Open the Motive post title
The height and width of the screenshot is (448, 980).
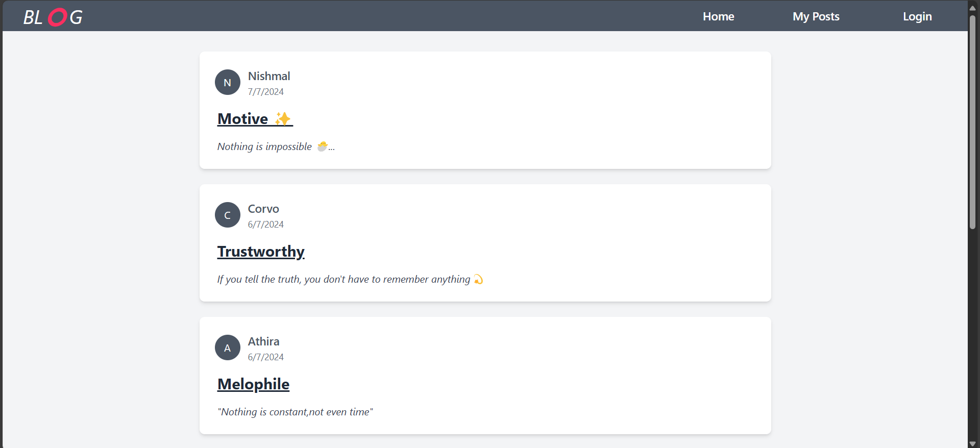(x=255, y=119)
